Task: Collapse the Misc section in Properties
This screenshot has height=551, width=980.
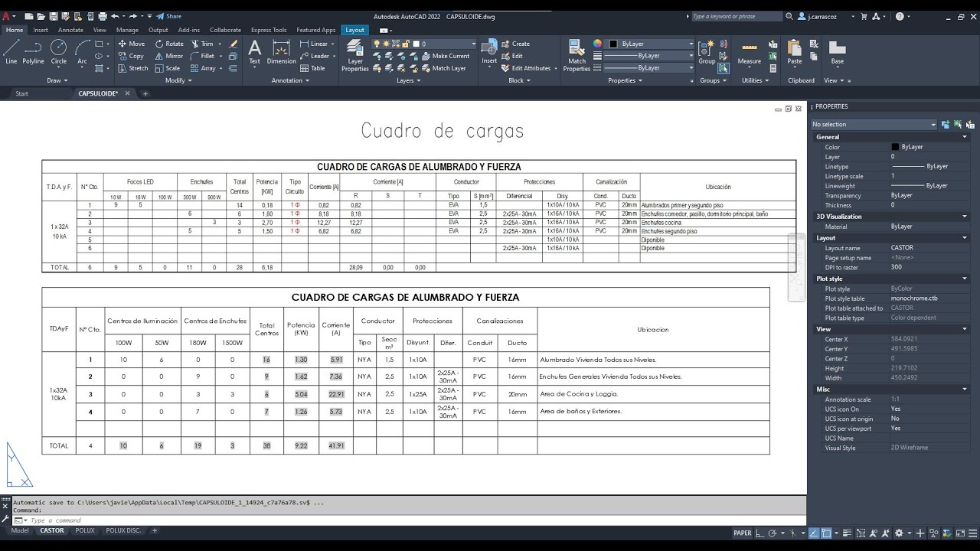Action: point(965,390)
